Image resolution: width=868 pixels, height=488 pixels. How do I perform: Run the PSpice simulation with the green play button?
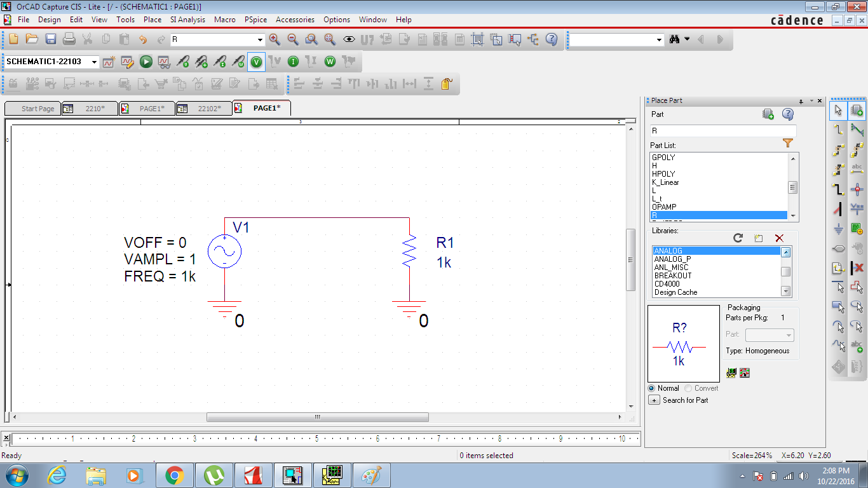(146, 62)
